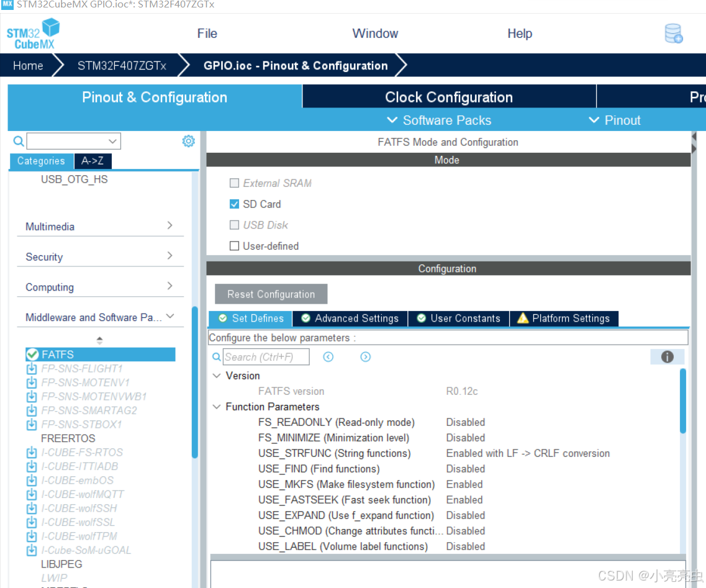Focus the Search (Ctrl+F) parameter field
This screenshot has width=706, height=588.
point(266,357)
